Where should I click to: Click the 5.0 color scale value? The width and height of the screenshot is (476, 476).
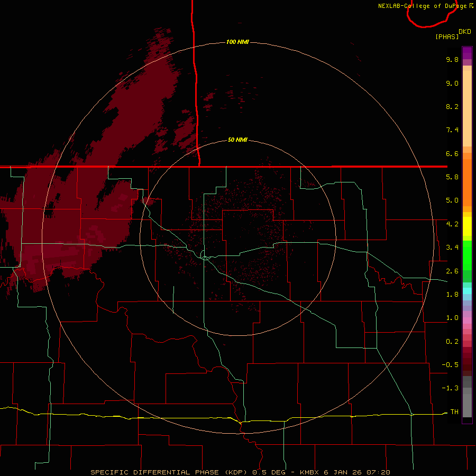click(x=452, y=200)
